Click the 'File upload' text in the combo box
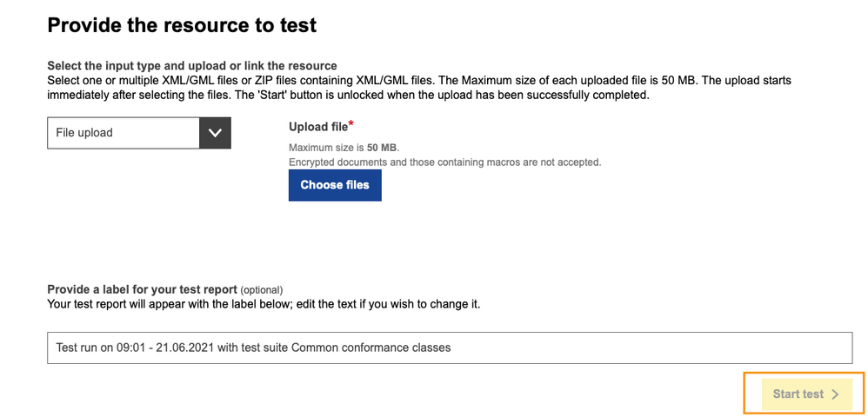Screen dimensions: 868x417 [84, 133]
